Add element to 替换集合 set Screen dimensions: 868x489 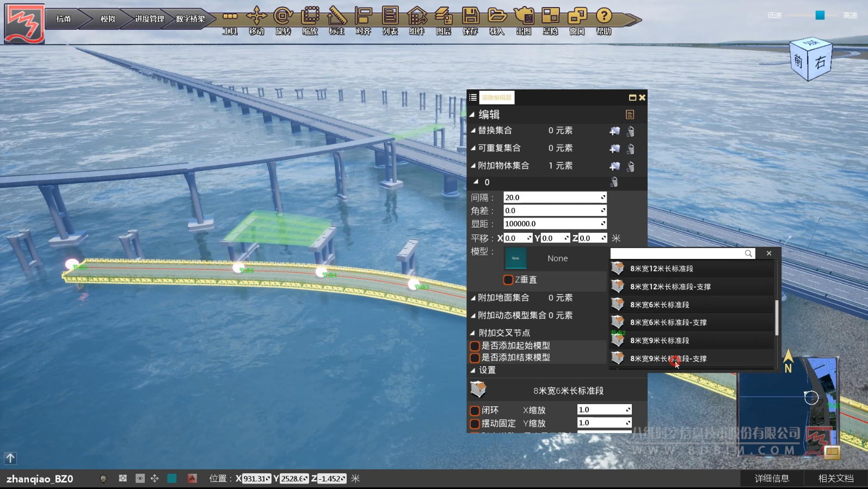click(x=614, y=131)
